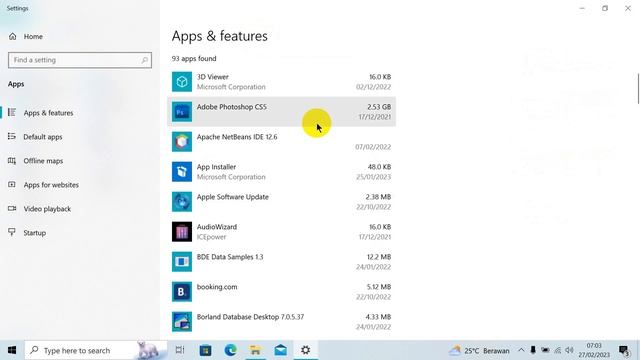Select Borland Database Desktop 7.0.5.37 entry
This screenshot has width=640, height=360.
click(281, 322)
